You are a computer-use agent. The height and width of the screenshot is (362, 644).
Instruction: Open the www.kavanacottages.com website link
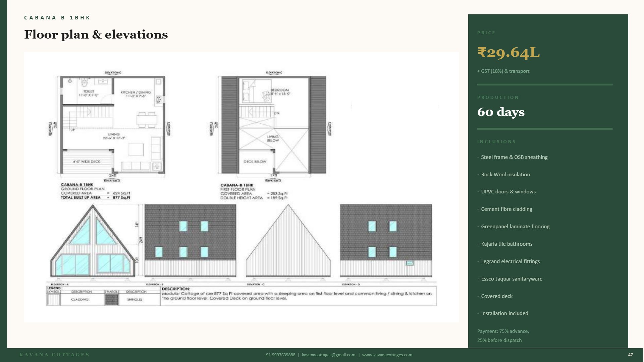point(387,355)
